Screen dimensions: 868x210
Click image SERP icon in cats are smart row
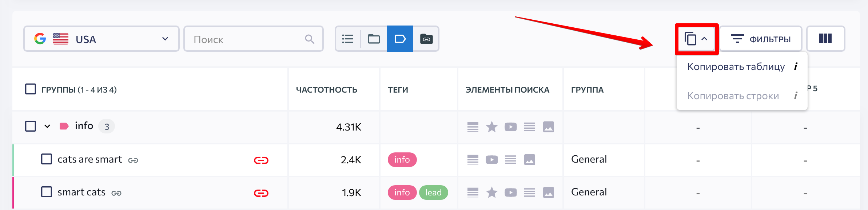pos(530,160)
